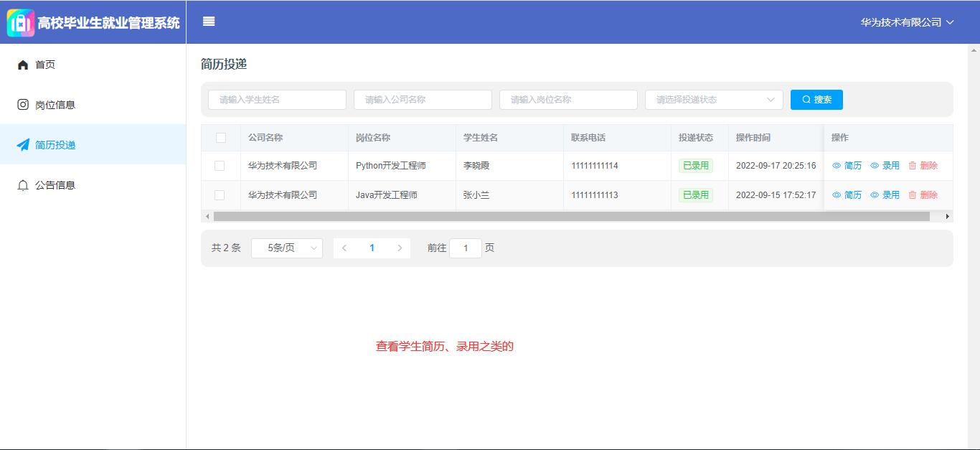Click the 搜索 button
980x450 pixels.
(816, 100)
